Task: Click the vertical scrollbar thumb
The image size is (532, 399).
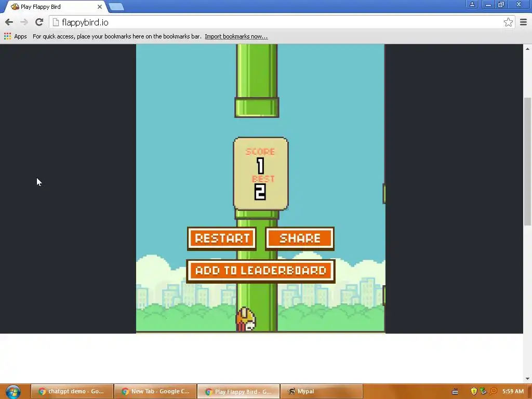Action: (x=527, y=161)
